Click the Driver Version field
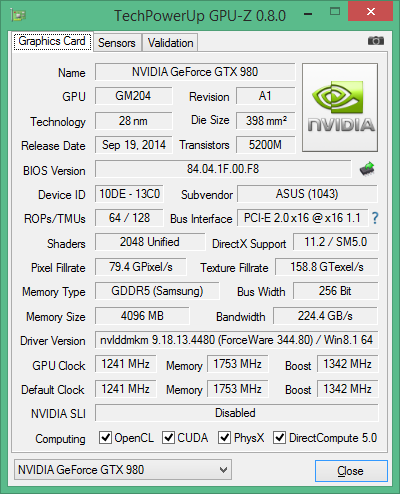This screenshot has width=400, height=494. point(237,340)
